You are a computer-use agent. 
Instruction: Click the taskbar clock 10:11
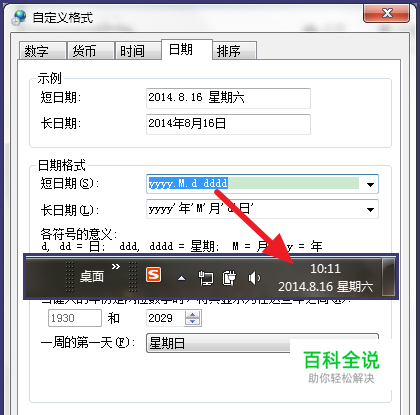pyautogui.click(x=325, y=269)
